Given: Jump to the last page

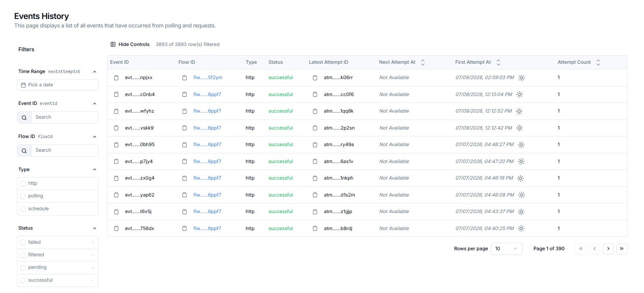Looking at the screenshot, I should [x=622, y=249].
